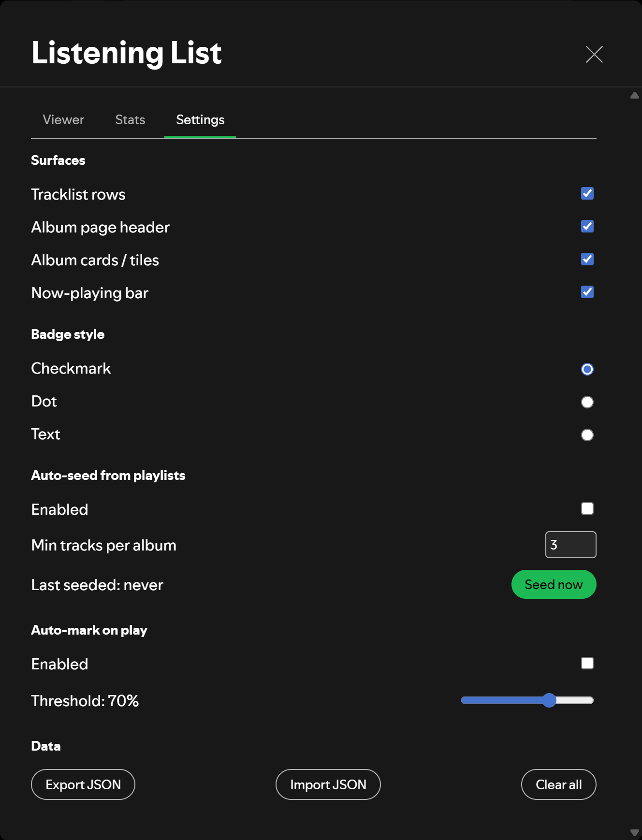Click the Clear all button
The image size is (642, 840).
559,784
